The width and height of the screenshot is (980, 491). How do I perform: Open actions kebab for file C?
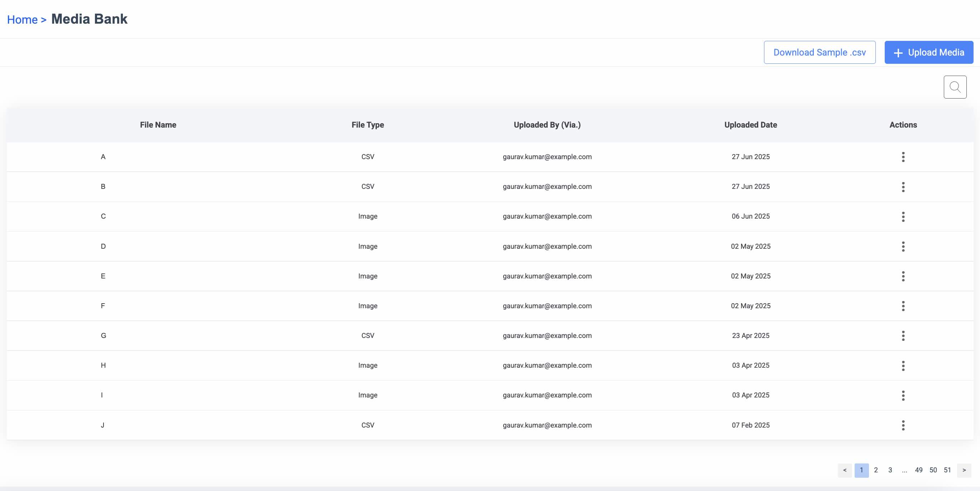[x=903, y=216]
